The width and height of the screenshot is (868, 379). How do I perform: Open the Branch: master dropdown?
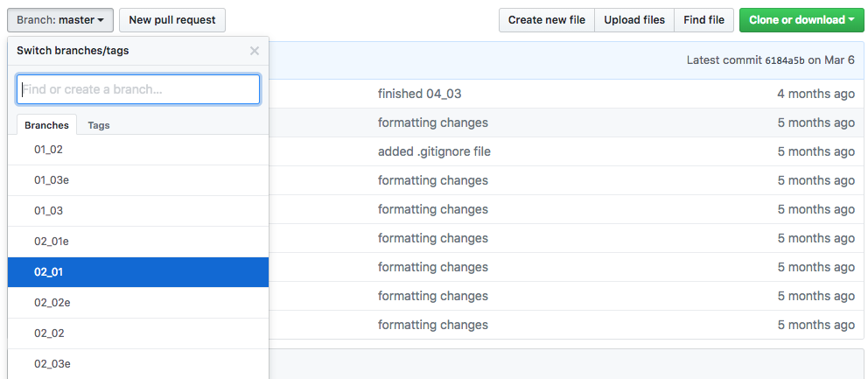(x=60, y=20)
